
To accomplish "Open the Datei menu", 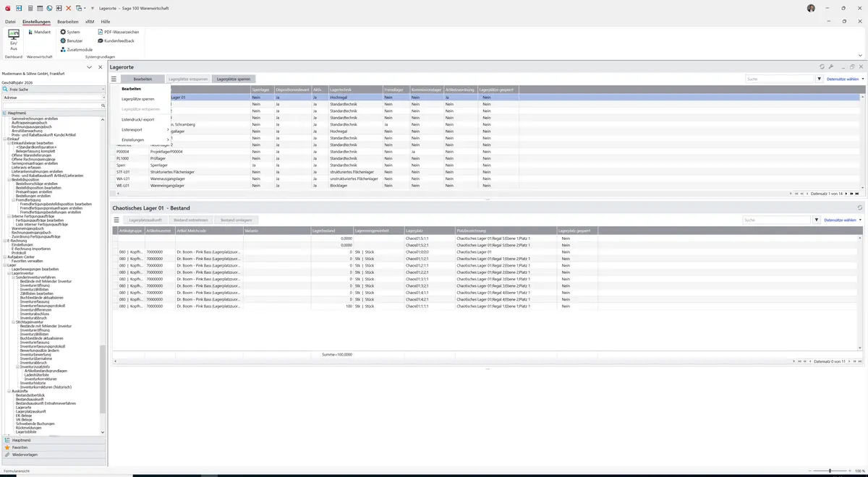I will point(10,22).
